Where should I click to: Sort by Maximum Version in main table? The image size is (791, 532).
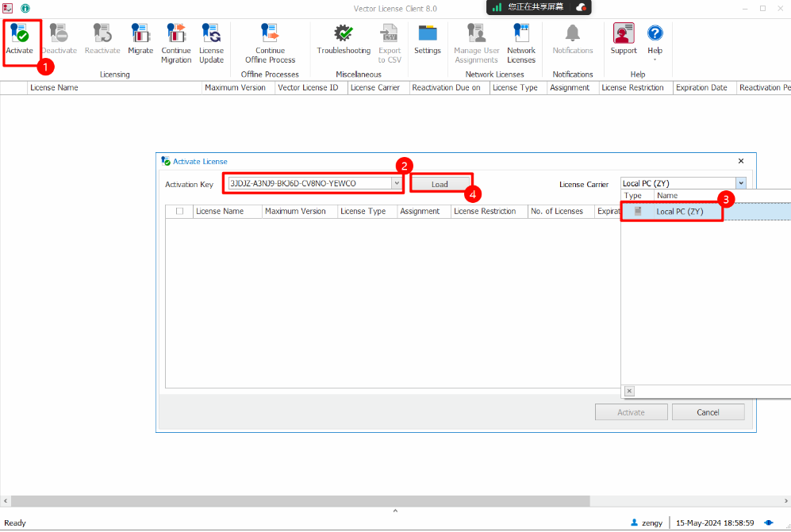[x=238, y=88]
